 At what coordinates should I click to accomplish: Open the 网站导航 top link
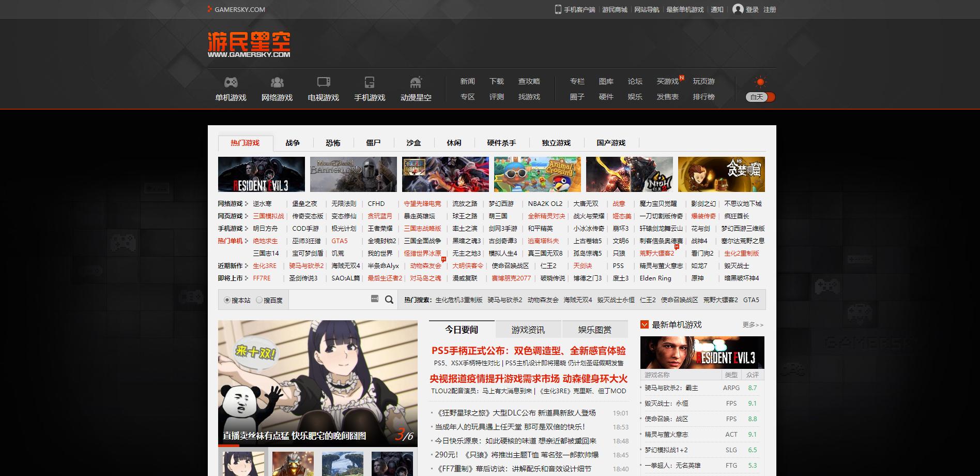point(647,9)
